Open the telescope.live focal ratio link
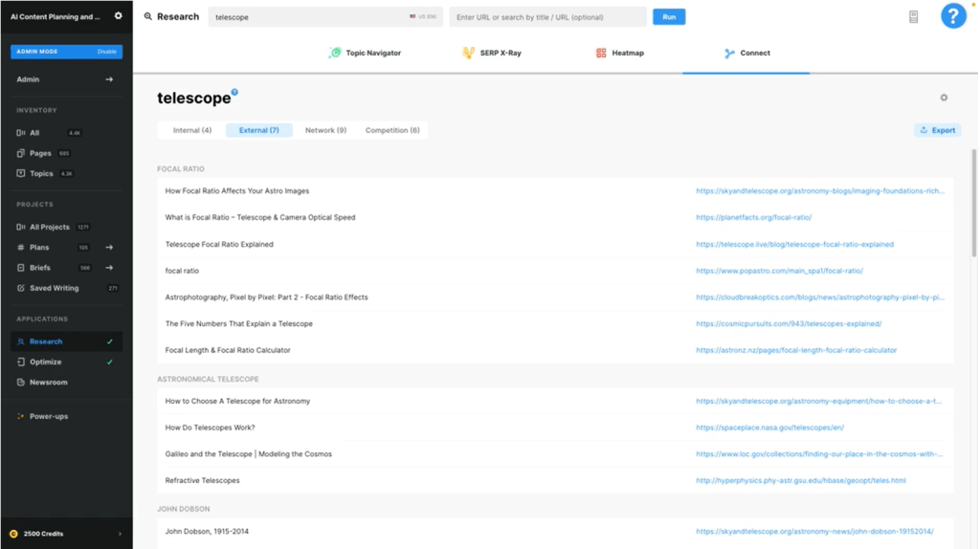 pyautogui.click(x=794, y=244)
